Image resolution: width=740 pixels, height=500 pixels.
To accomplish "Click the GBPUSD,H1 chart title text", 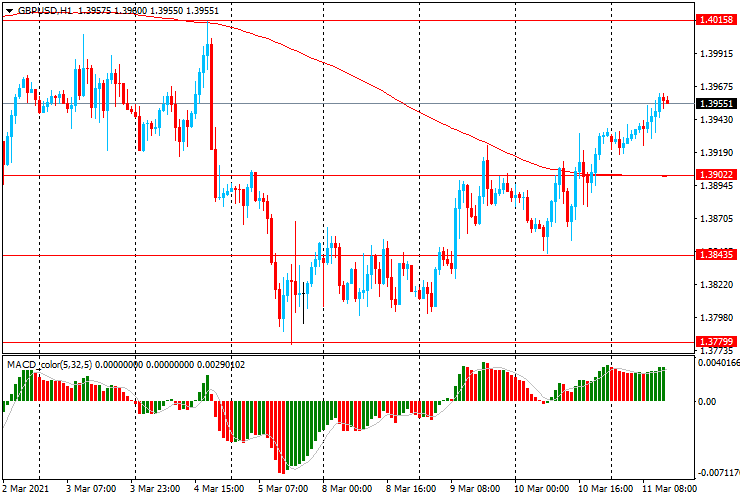I will 45,10.
